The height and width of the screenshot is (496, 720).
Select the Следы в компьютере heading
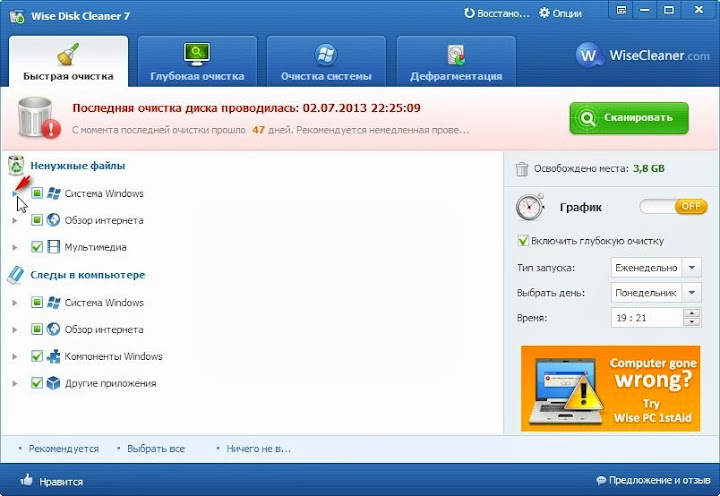click(x=88, y=275)
